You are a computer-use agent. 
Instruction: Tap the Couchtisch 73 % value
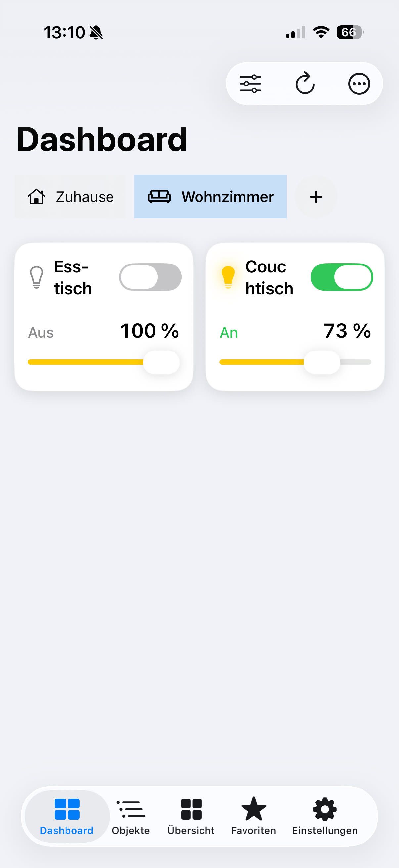pyautogui.click(x=347, y=331)
